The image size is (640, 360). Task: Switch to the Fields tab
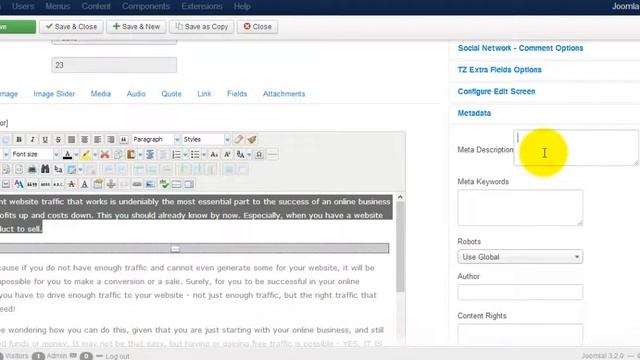[x=237, y=94]
